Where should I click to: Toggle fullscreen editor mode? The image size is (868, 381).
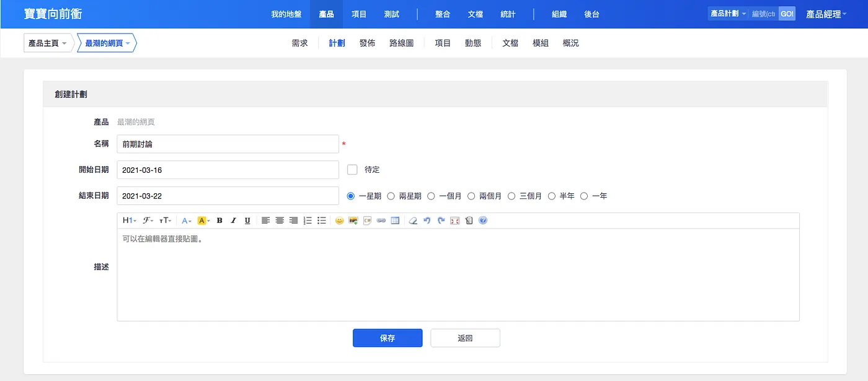click(455, 221)
